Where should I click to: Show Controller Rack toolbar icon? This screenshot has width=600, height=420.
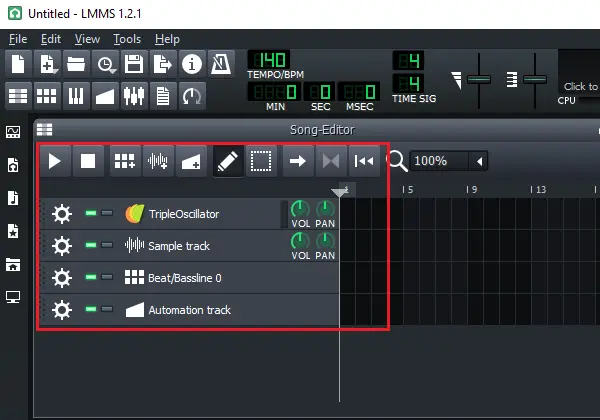192,96
